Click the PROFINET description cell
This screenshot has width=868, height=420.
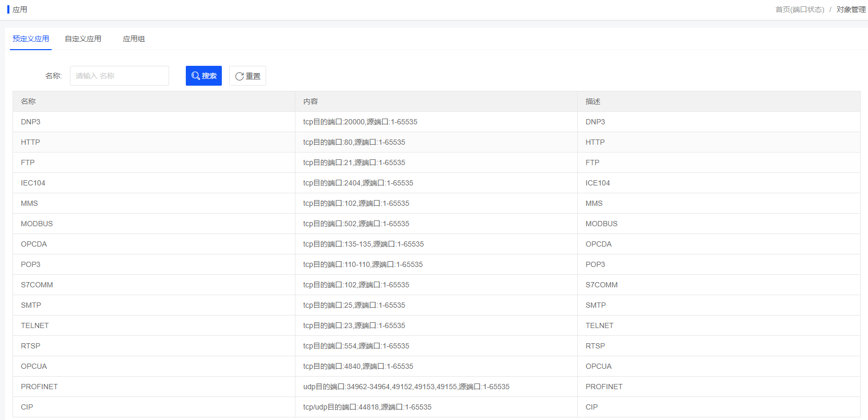[719, 387]
